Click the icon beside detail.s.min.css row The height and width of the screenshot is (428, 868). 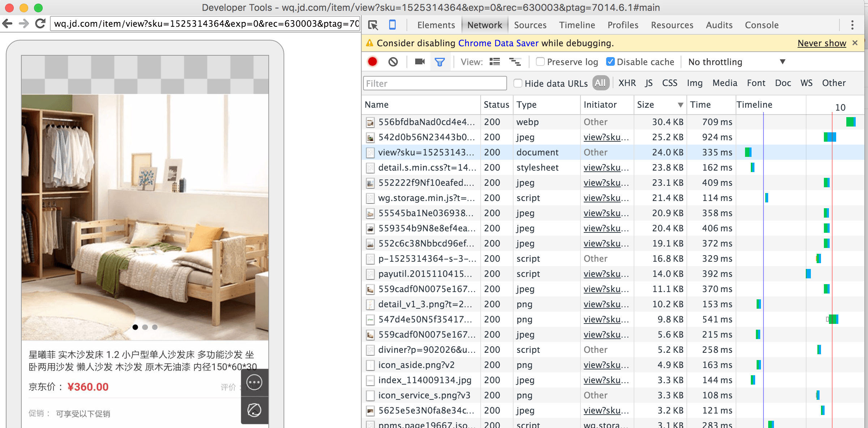[370, 168]
